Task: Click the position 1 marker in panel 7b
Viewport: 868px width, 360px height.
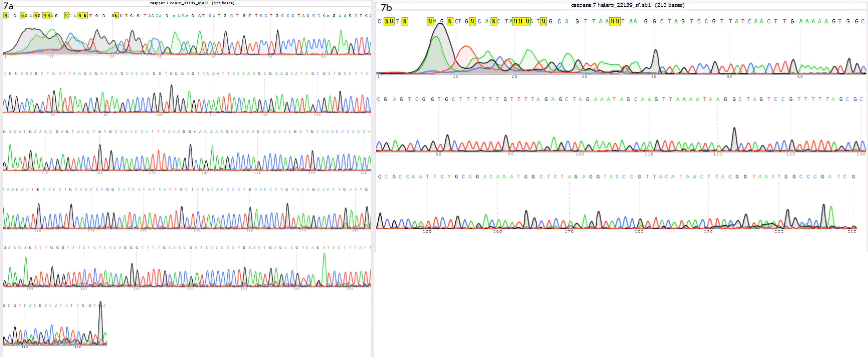Action: 379,77
